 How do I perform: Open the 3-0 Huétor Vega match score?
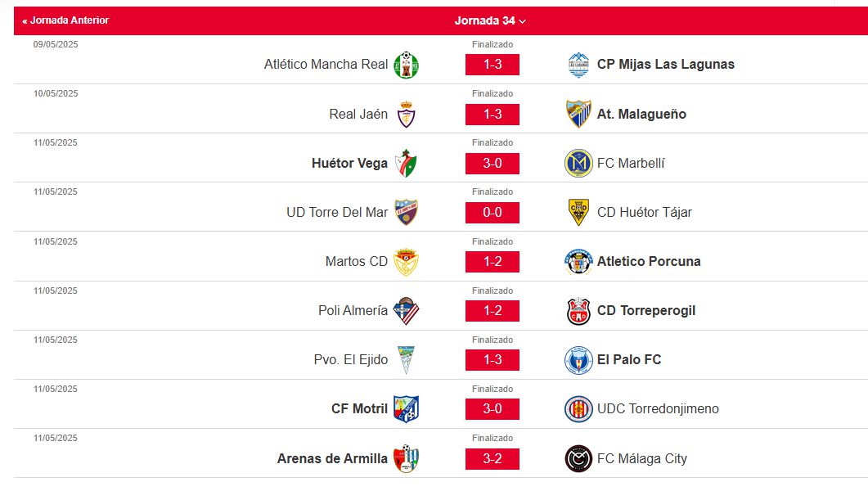click(x=492, y=164)
